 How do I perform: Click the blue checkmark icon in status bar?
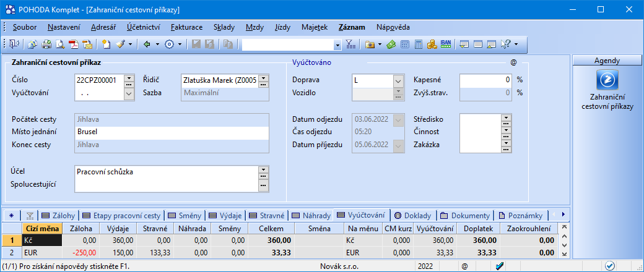(x=500, y=266)
